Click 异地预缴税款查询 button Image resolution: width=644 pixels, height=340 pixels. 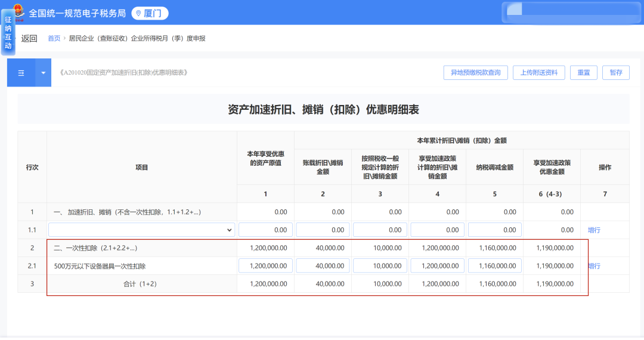[475, 73]
